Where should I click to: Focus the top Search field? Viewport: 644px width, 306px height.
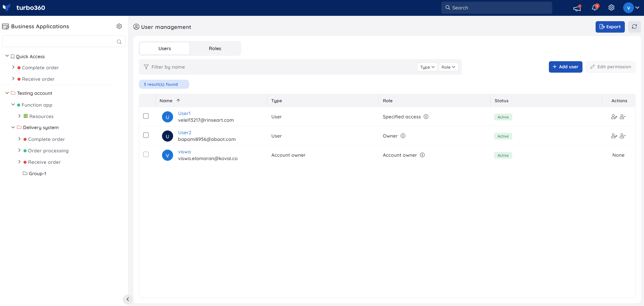tap(496, 8)
